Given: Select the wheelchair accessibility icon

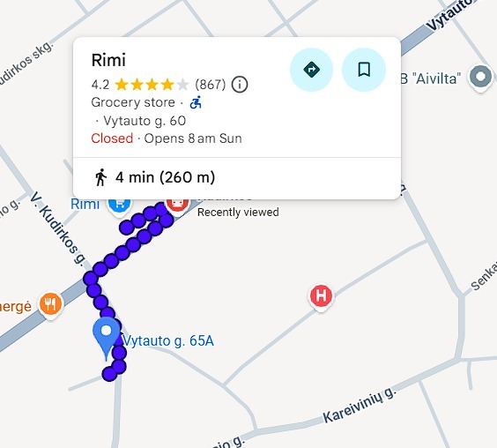Looking at the screenshot, I should click(x=196, y=102).
